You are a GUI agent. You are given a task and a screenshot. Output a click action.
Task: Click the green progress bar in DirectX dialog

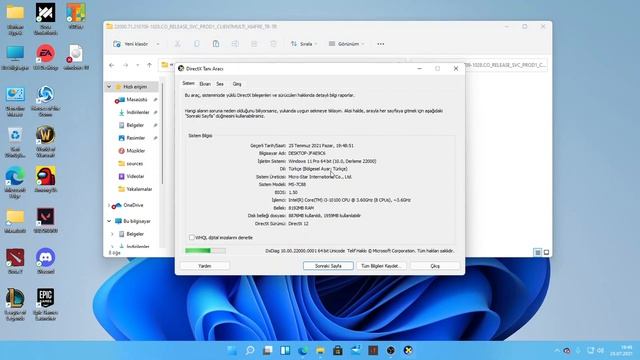click(205, 251)
